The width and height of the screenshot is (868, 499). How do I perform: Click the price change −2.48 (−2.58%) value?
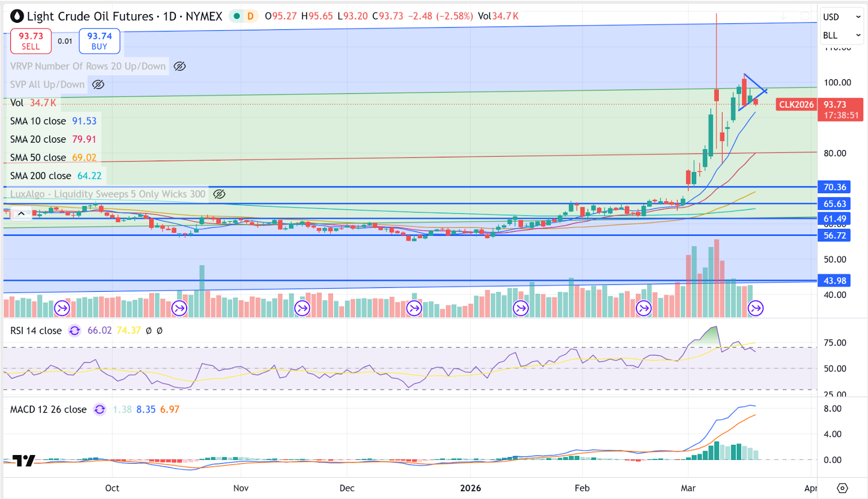click(x=441, y=16)
